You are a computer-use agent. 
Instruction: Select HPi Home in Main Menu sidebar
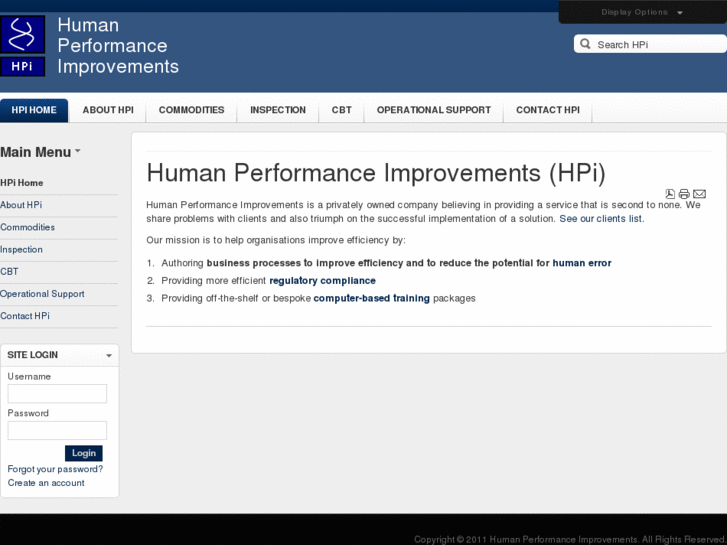click(x=22, y=183)
